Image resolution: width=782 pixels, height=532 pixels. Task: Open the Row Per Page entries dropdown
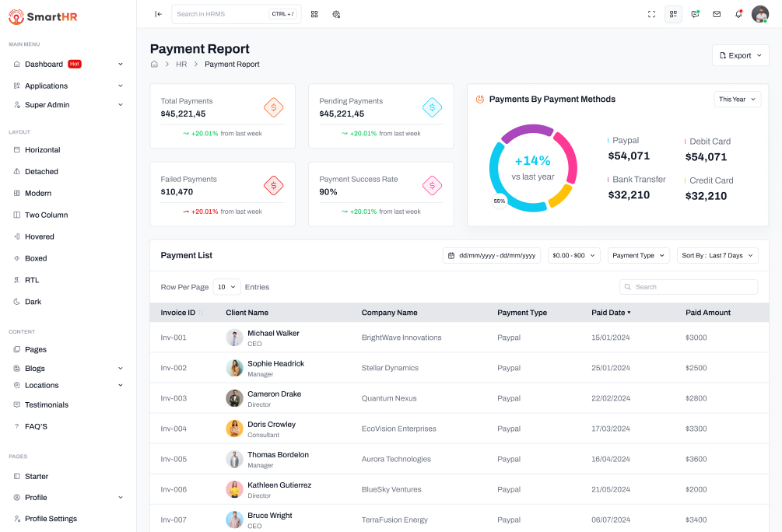(x=226, y=287)
